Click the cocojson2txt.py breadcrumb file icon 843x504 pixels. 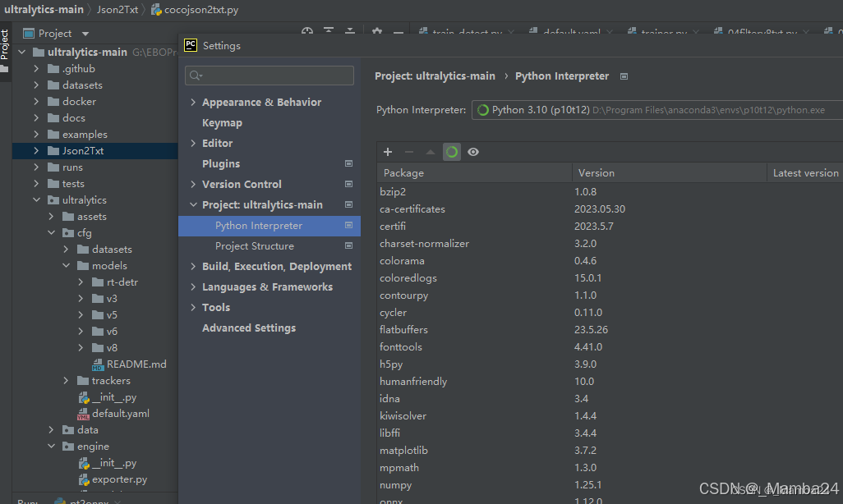156,10
